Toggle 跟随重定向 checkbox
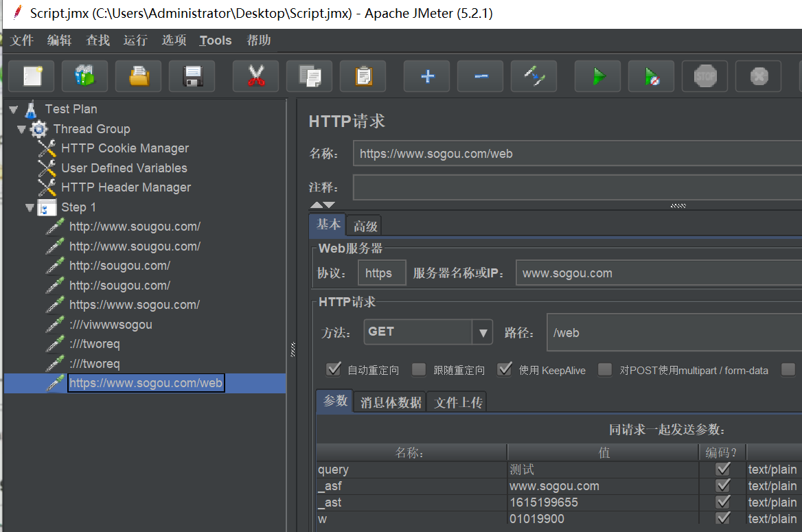This screenshot has height=532, width=802. pyautogui.click(x=419, y=369)
